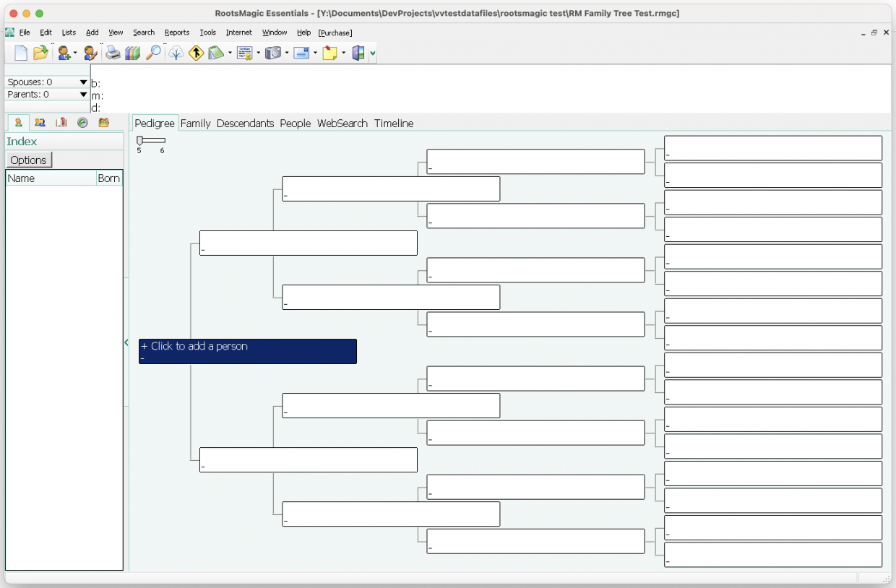Screen dimensions: 896x588
Task: Switch to the Descendants tab
Action: tap(246, 124)
